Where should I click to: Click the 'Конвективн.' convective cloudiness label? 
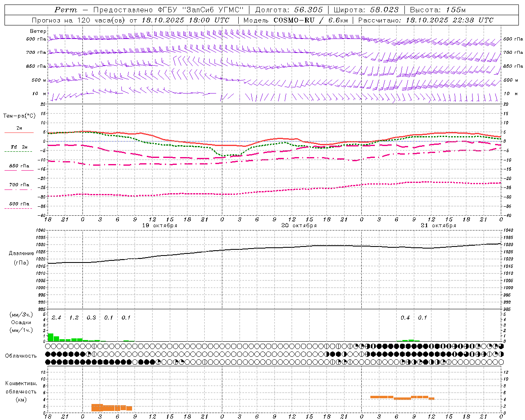21,383
